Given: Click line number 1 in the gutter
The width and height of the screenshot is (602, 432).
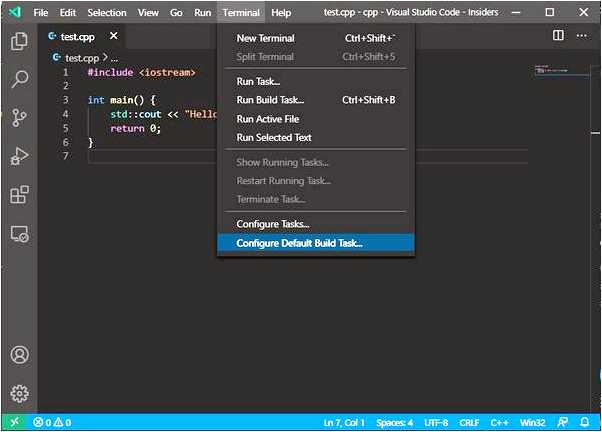Looking at the screenshot, I should pyautogui.click(x=65, y=72).
